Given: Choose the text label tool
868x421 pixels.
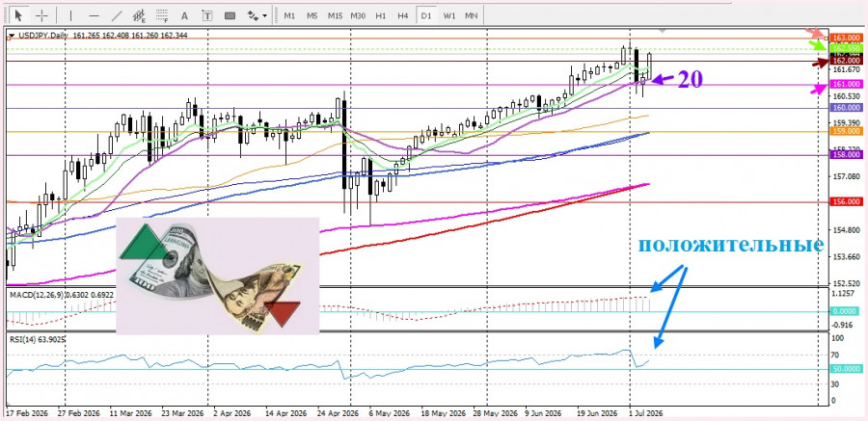Looking at the screenshot, I should pyautogui.click(x=207, y=15).
